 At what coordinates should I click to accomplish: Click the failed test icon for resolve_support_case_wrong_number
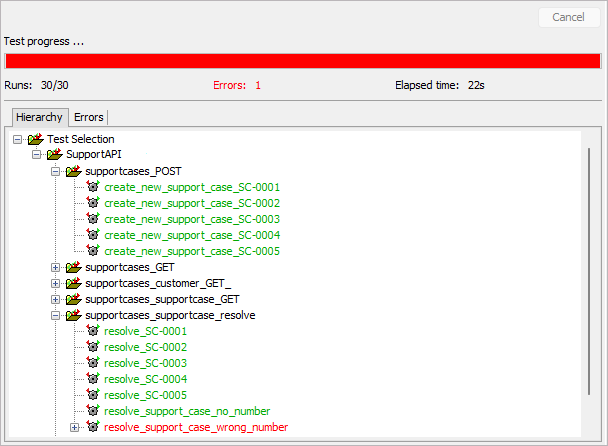pos(93,427)
